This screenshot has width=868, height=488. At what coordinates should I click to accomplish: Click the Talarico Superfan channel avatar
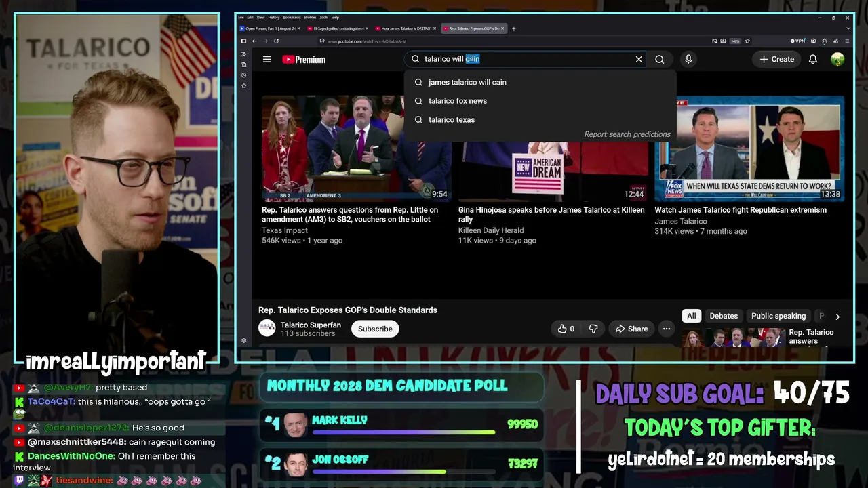point(267,329)
